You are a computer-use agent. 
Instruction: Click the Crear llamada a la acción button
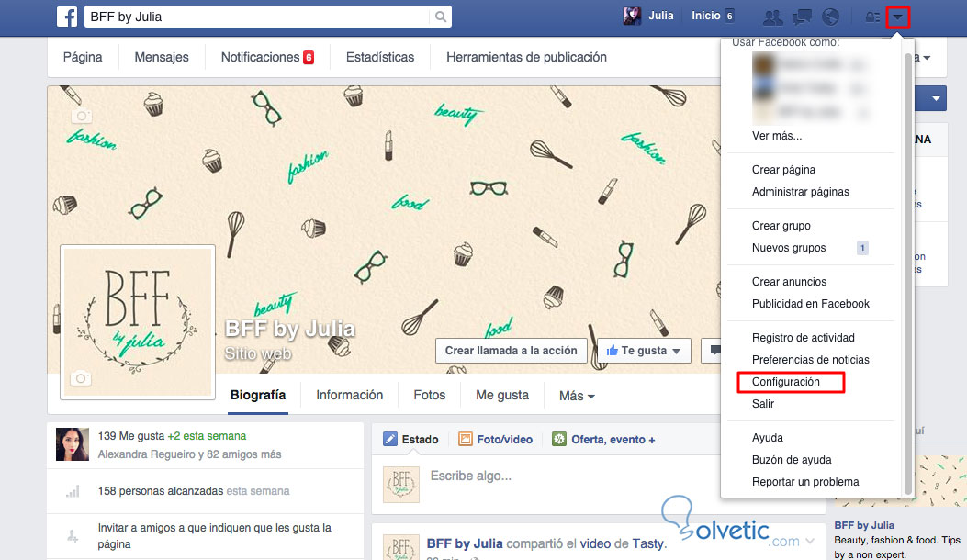click(x=511, y=351)
